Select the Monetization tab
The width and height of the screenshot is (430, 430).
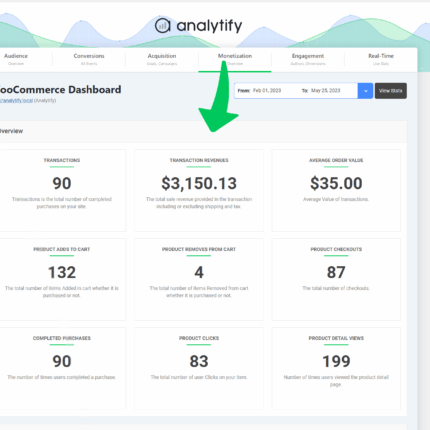[235, 59]
